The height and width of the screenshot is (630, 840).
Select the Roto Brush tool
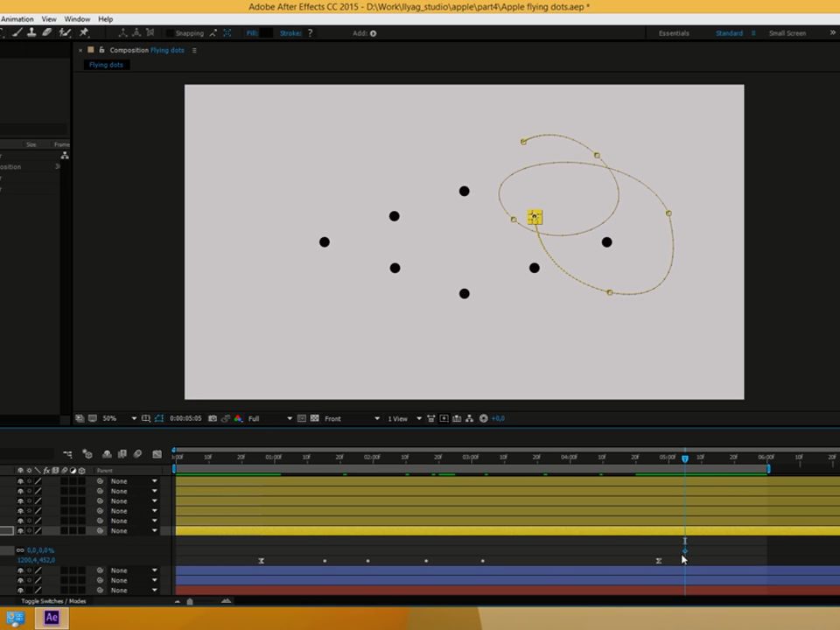point(65,32)
